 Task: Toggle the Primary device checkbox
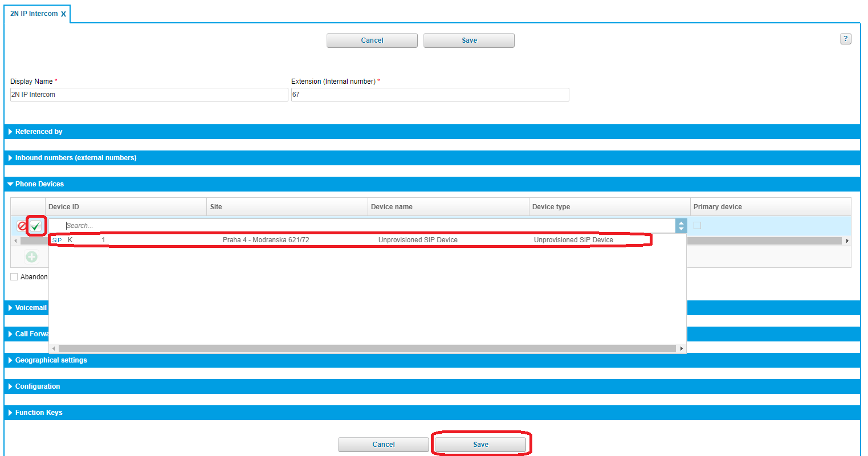click(697, 226)
